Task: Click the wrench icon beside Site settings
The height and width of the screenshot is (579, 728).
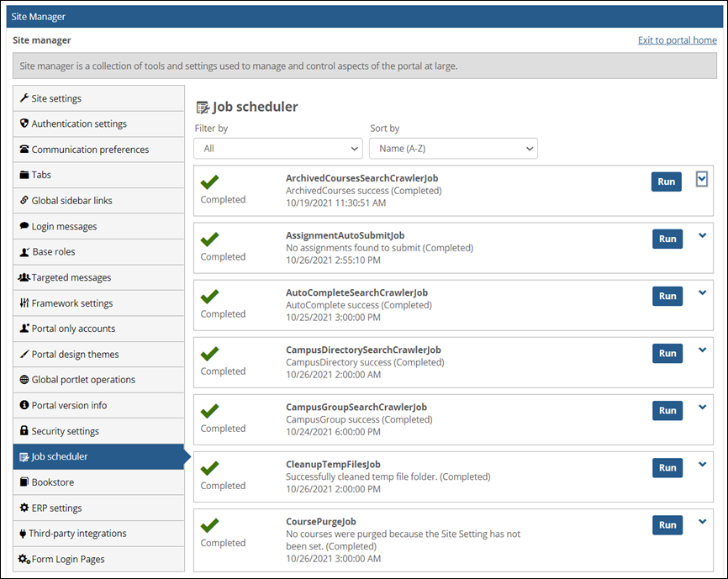Action: tap(24, 97)
